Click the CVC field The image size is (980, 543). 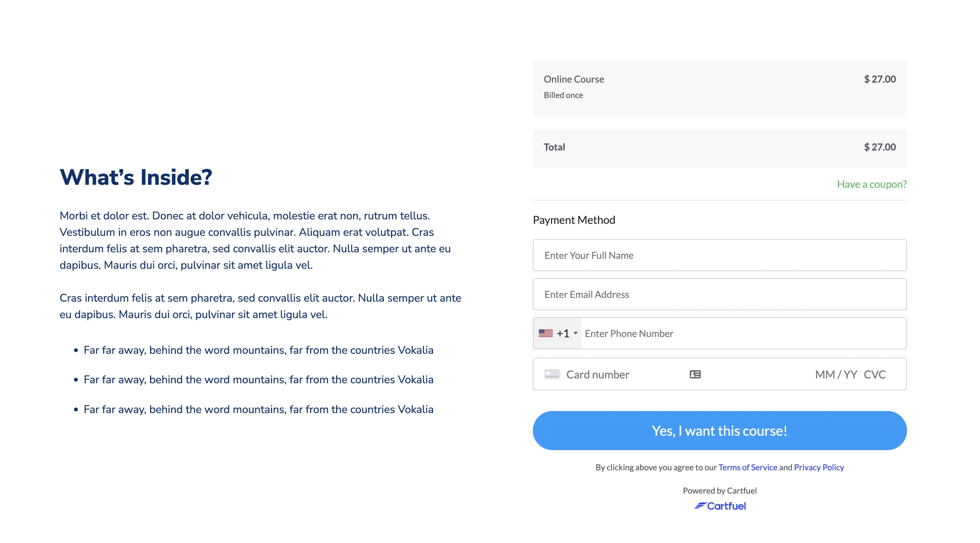click(874, 374)
